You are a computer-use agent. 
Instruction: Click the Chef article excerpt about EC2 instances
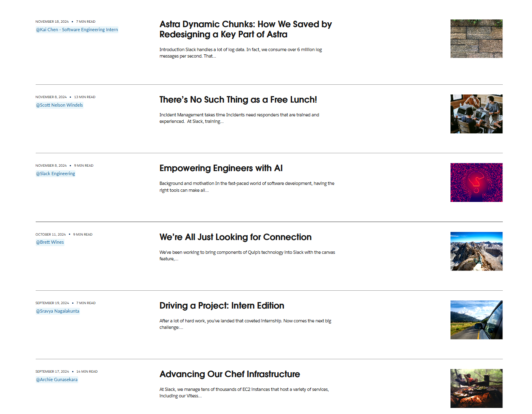(x=244, y=393)
